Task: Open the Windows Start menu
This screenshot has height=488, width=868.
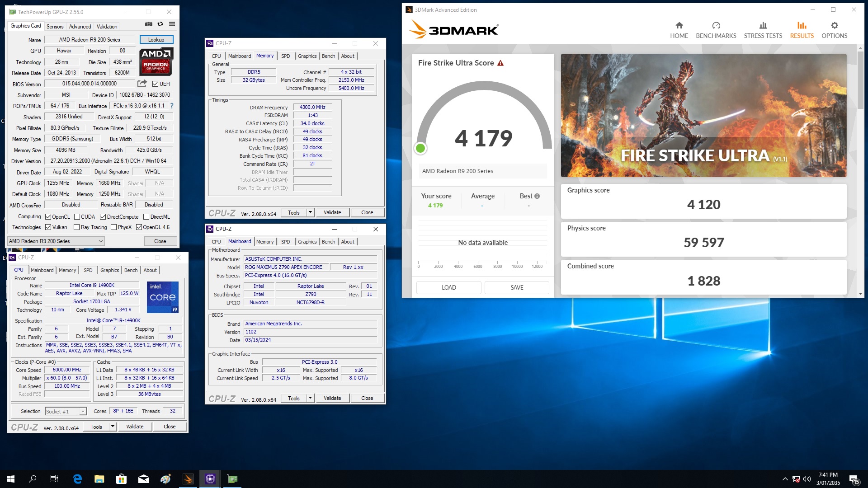Action: 11,479
